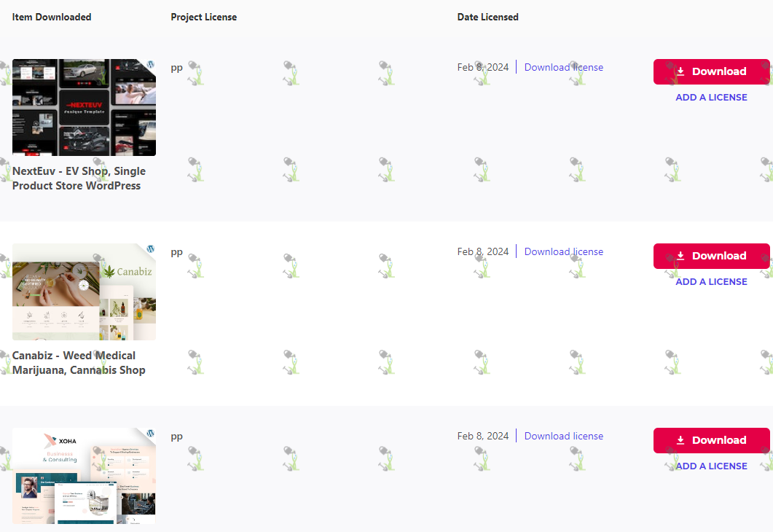Click WordPress badge on Xoha thumbnail
773x532 pixels.
pyautogui.click(x=151, y=433)
